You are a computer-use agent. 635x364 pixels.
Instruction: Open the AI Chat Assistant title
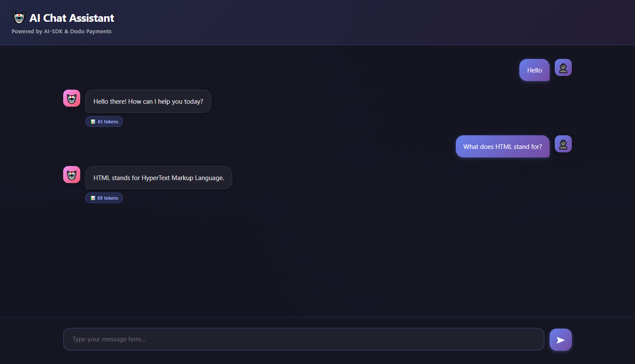pos(71,18)
